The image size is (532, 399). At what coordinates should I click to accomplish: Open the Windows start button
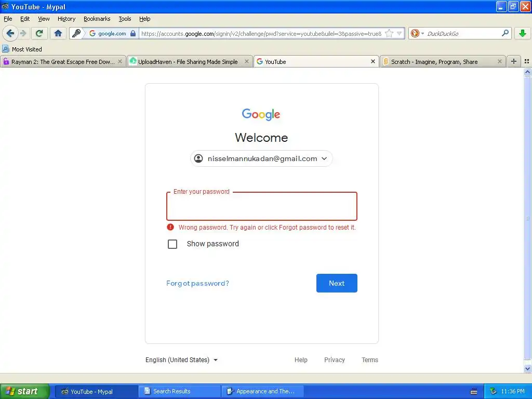click(x=24, y=391)
